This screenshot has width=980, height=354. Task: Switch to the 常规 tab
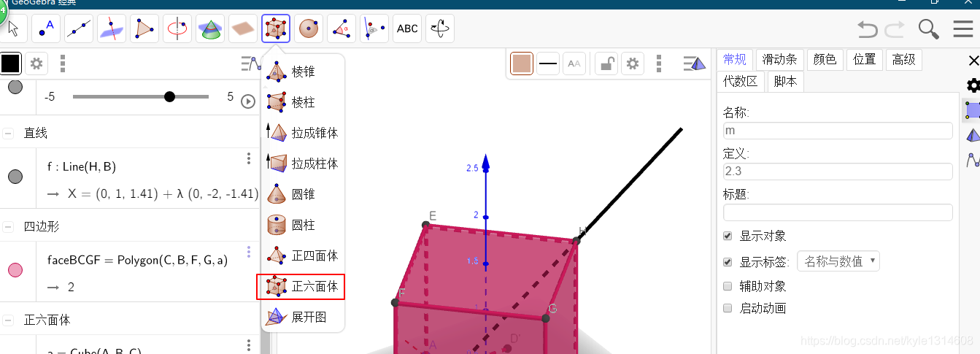coord(735,60)
